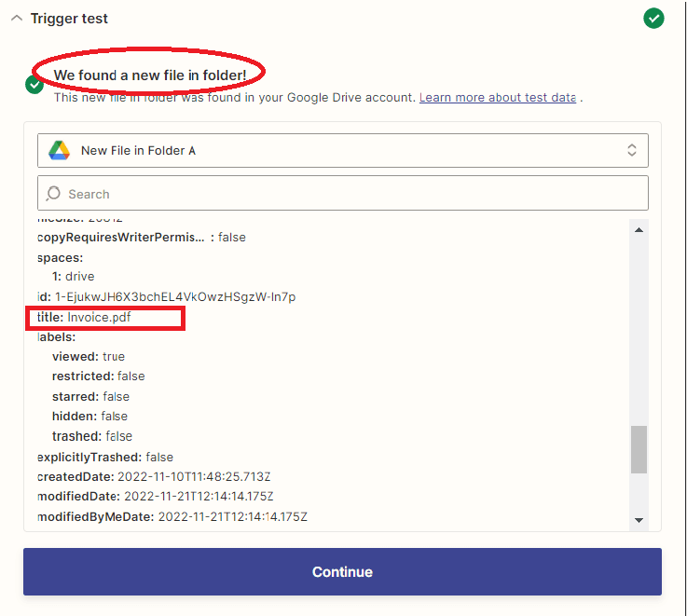Click the createdDate field entry
This screenshot has height=616, width=687.
point(155,476)
